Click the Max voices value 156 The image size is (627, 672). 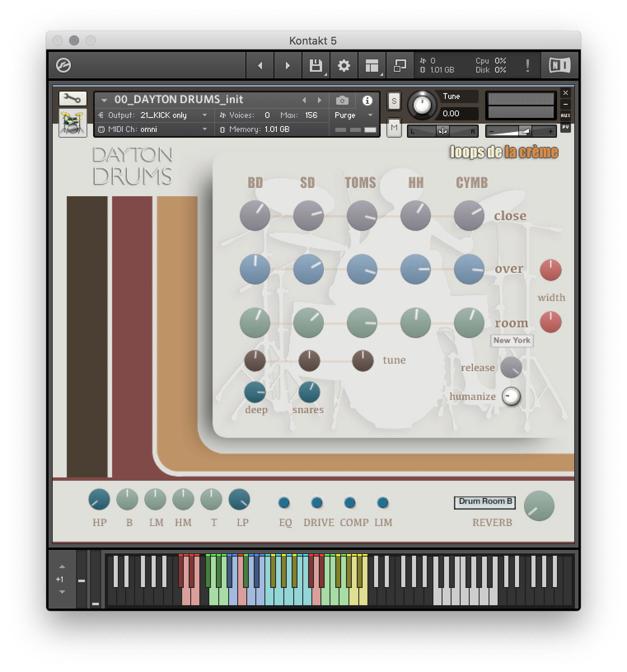(311, 115)
